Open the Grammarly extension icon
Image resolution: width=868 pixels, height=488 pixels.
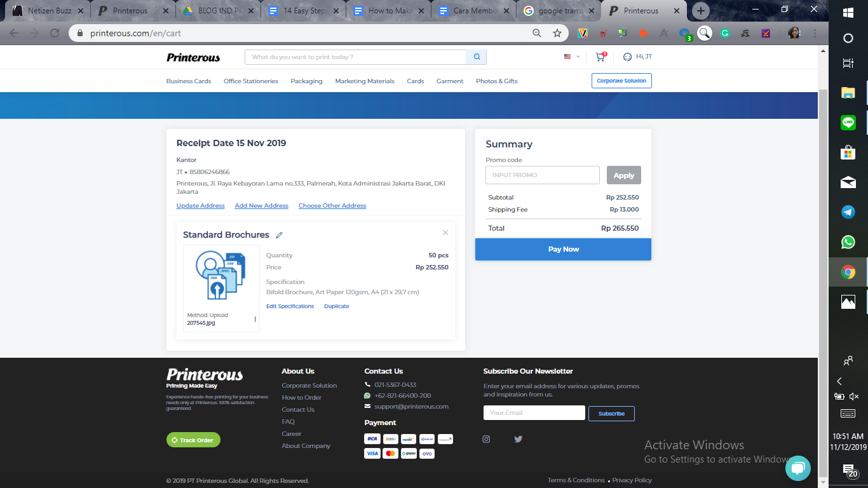tap(725, 33)
